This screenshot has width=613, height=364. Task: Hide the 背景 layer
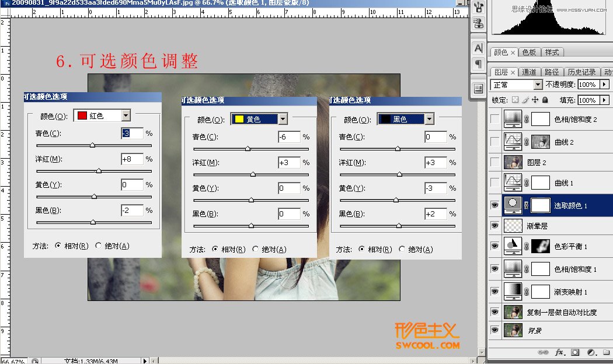pyautogui.click(x=496, y=331)
